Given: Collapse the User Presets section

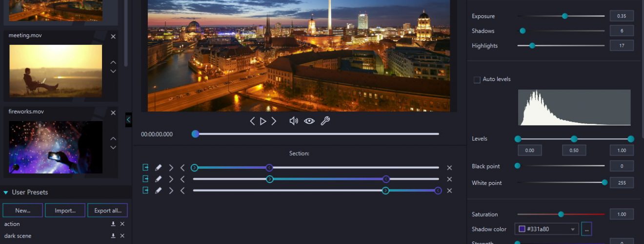Looking at the screenshot, I should coord(6,192).
